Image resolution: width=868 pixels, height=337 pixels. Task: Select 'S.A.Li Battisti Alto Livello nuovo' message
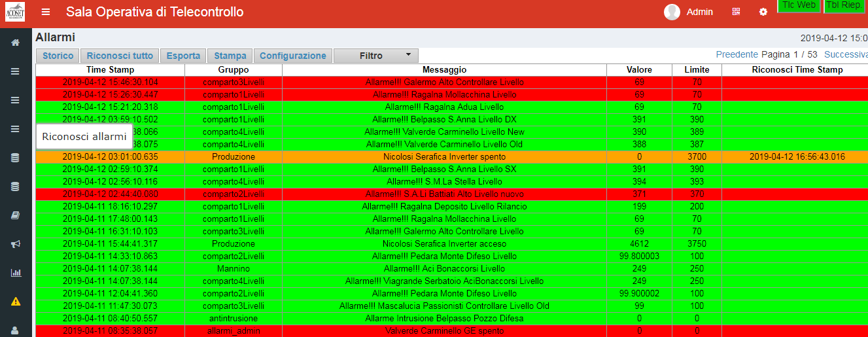point(444,194)
